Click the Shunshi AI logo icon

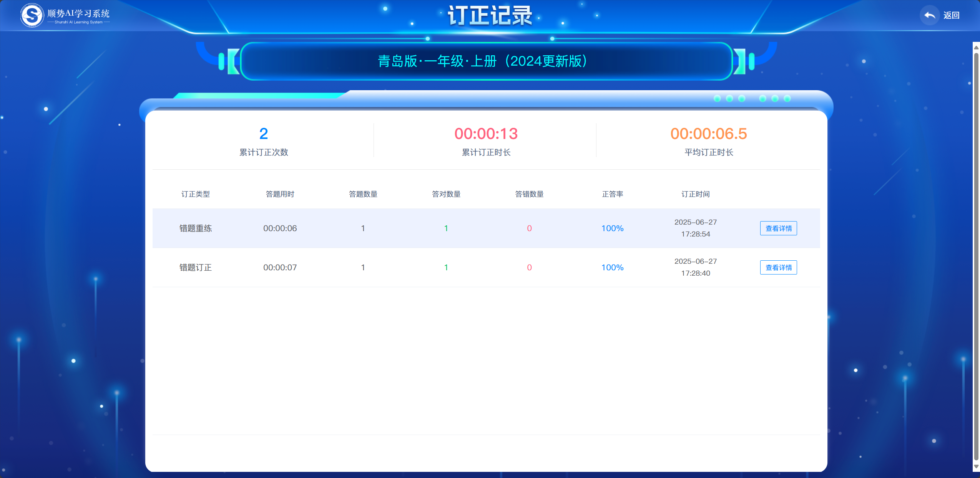[32, 15]
